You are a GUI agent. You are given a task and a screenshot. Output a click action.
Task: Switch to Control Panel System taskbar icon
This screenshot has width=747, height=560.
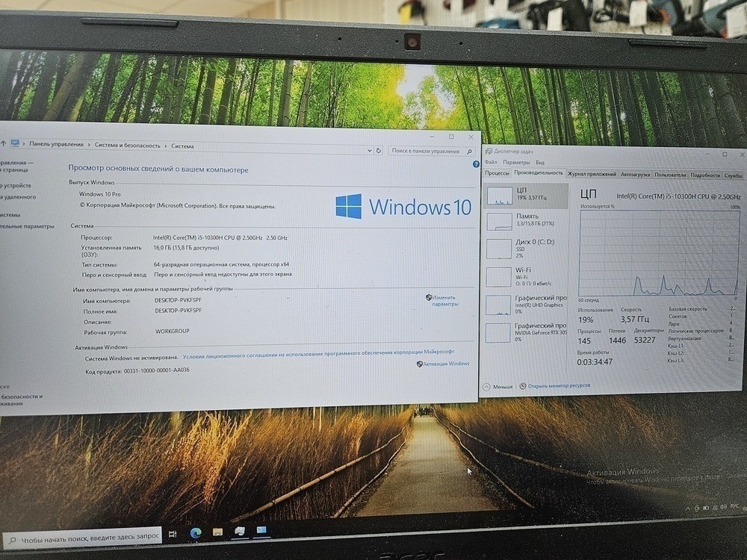tap(261, 530)
